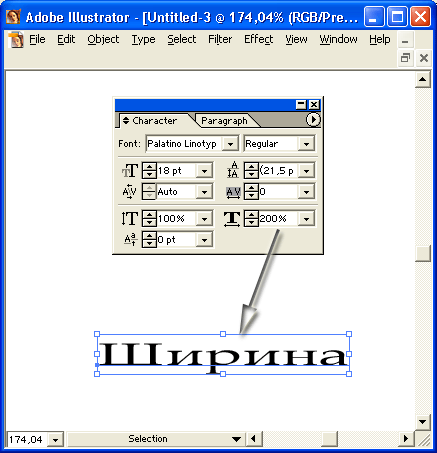Click the 18 pt font size field

(x=176, y=171)
